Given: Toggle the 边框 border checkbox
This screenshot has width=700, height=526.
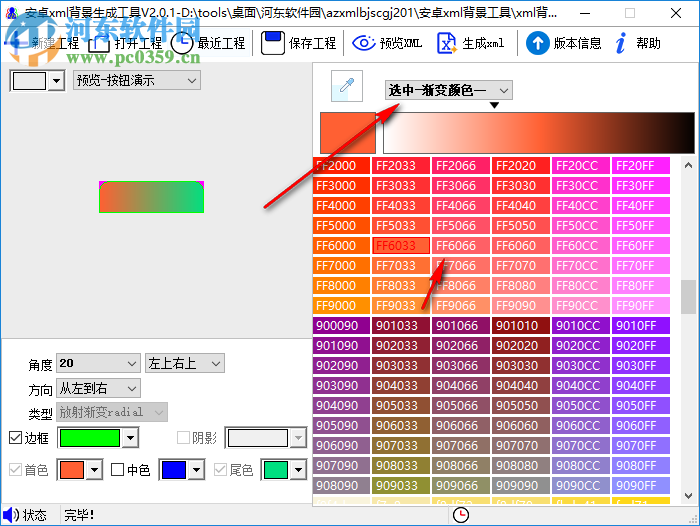Looking at the screenshot, I should pyautogui.click(x=15, y=438).
